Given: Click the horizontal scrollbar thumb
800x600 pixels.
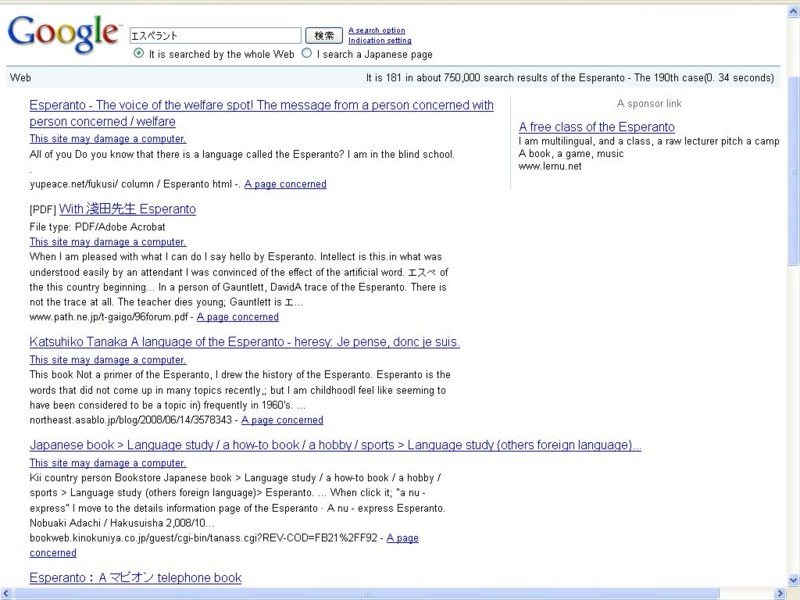Looking at the screenshot, I should tap(366, 594).
